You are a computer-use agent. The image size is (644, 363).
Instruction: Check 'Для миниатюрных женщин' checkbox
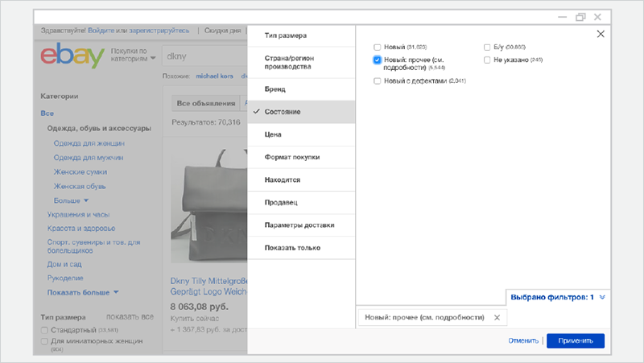tap(44, 341)
